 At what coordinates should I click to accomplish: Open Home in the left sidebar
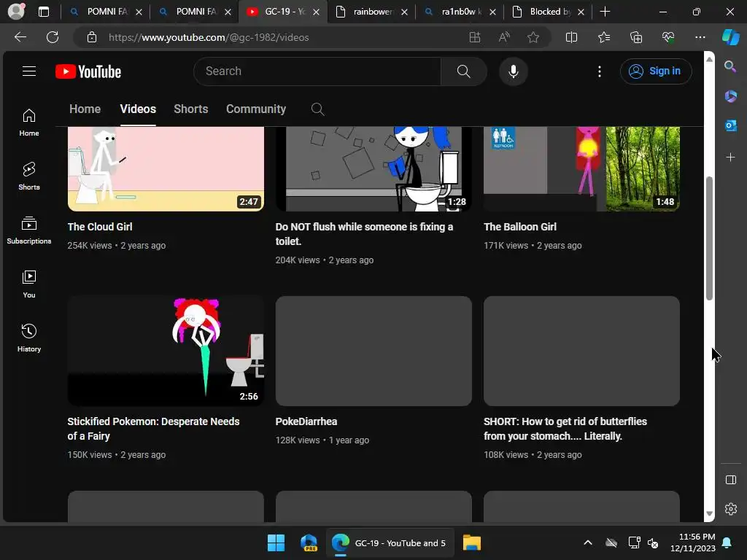pyautogui.click(x=29, y=122)
